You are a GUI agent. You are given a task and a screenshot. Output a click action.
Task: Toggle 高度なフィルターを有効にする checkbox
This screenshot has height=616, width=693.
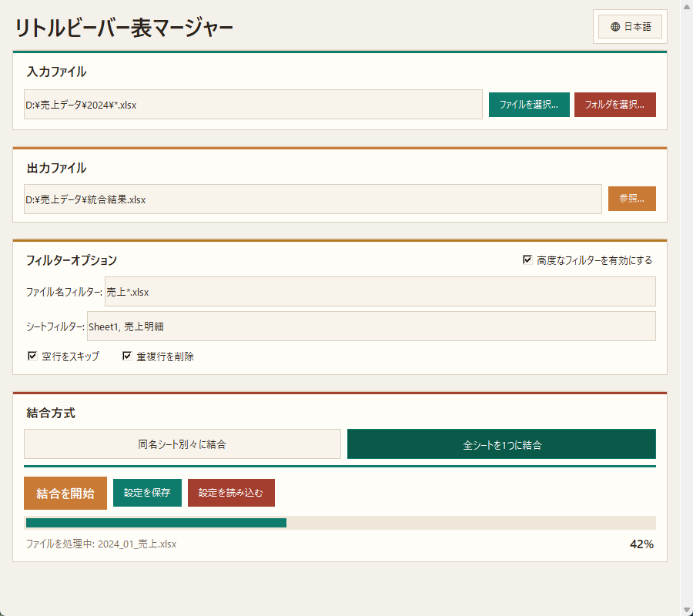tap(527, 259)
